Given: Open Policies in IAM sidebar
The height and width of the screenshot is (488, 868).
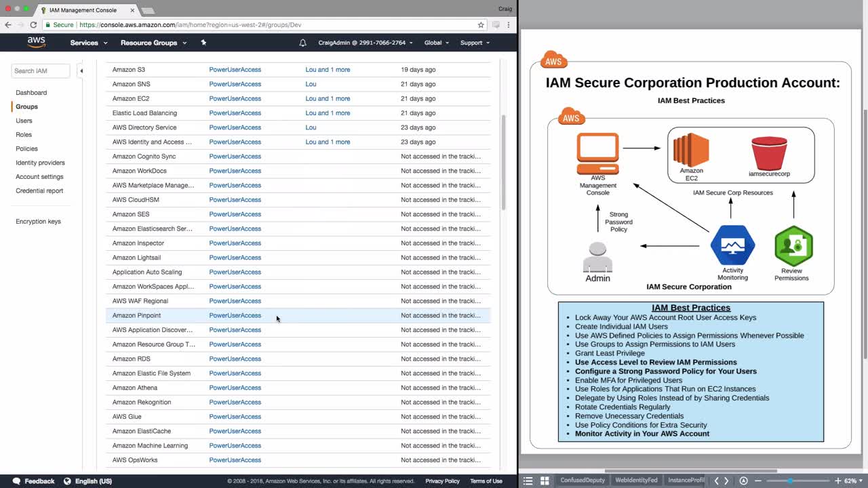Looking at the screenshot, I should point(26,148).
